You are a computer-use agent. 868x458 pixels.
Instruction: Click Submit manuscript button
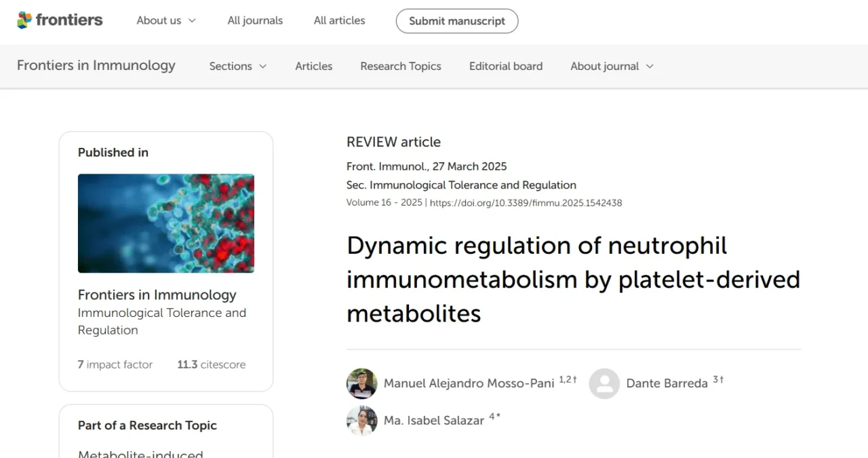457,21
